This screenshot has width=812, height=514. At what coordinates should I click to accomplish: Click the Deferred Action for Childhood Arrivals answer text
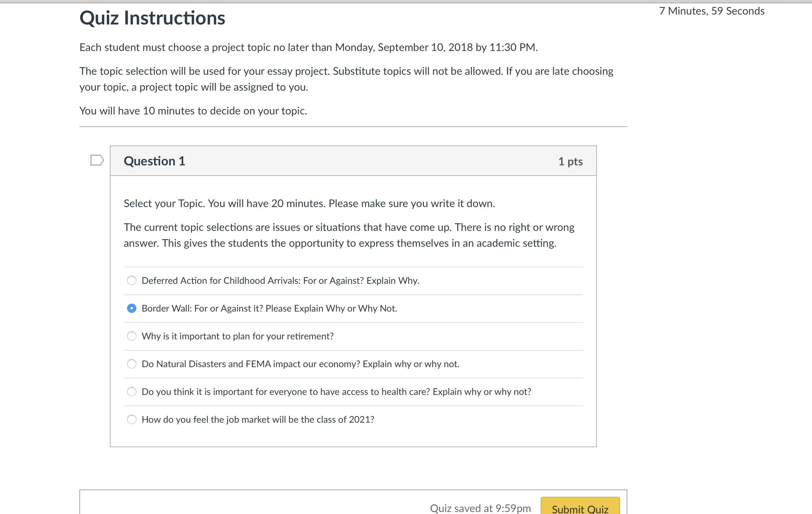280,280
